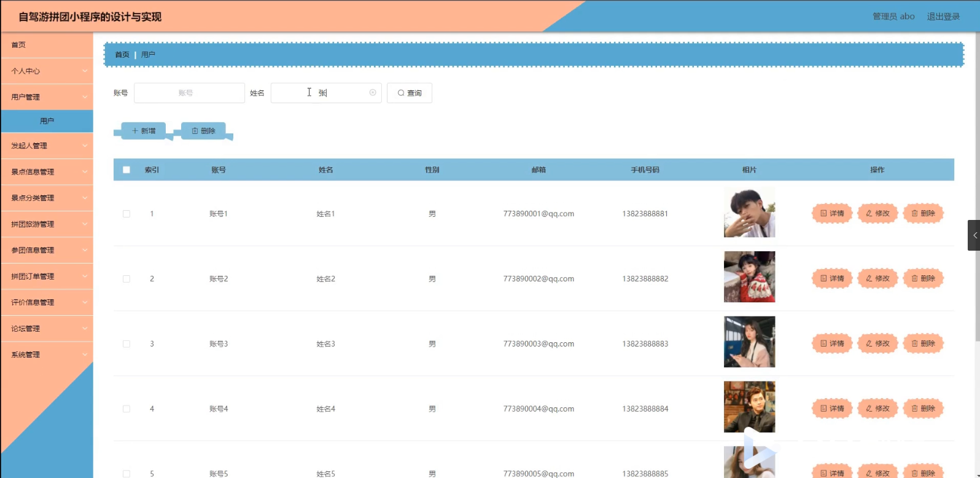Click the edit pencil icon for 账号2 row
Screen dimensions: 980x478
pos(869,279)
